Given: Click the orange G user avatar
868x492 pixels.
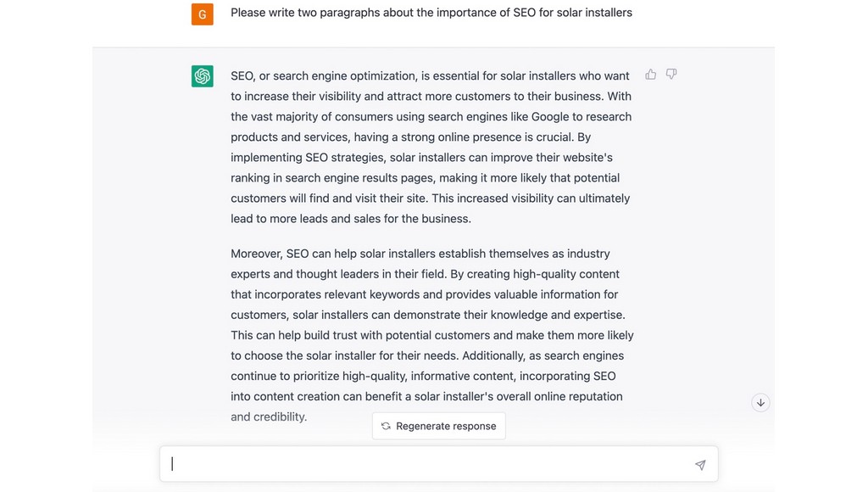Looking at the screenshot, I should coord(202,14).
